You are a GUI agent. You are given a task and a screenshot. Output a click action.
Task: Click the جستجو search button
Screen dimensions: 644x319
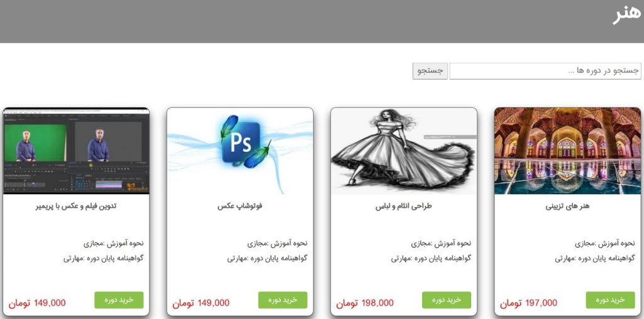(x=430, y=71)
